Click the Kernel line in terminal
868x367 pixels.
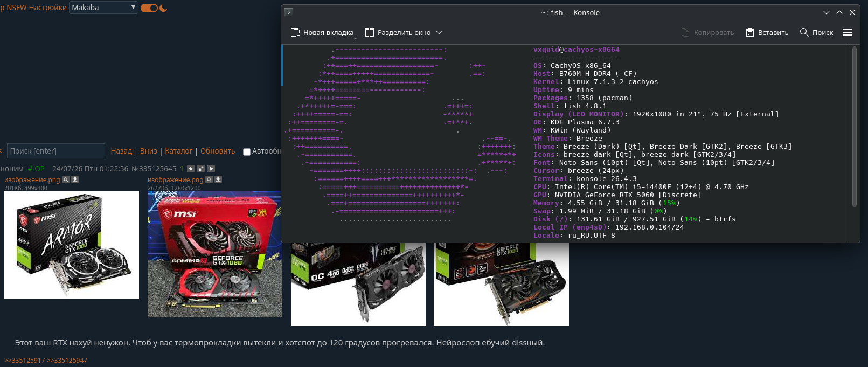596,82
